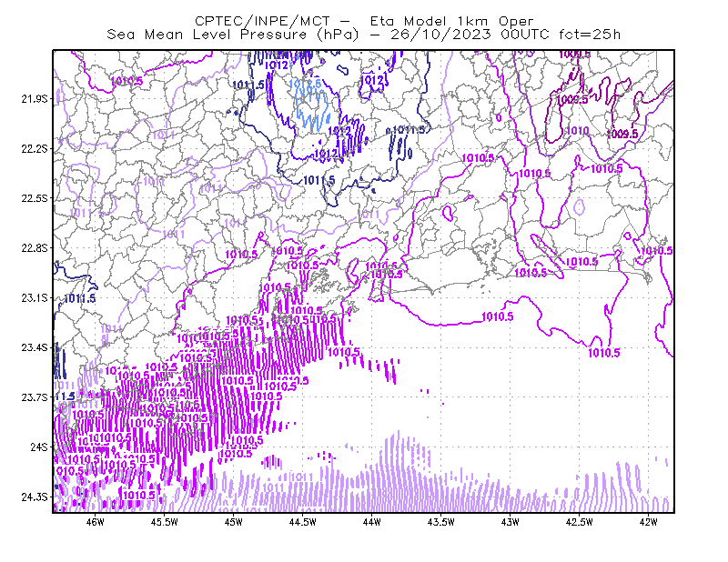Click the 44.5W longitude axis label
This screenshot has width=728, height=562.
(x=302, y=522)
